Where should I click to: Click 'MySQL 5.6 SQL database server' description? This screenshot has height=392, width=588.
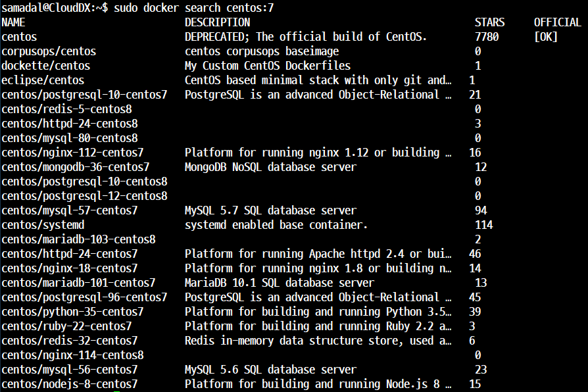click(x=271, y=370)
